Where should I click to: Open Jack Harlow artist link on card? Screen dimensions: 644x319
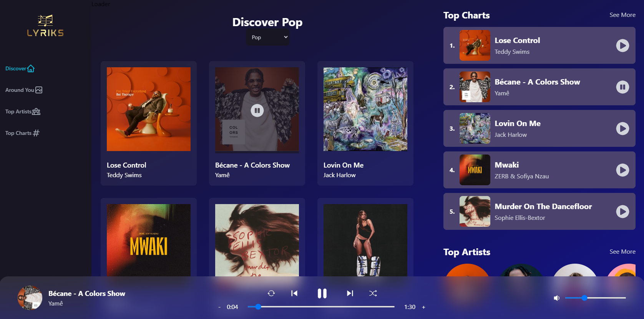click(340, 175)
